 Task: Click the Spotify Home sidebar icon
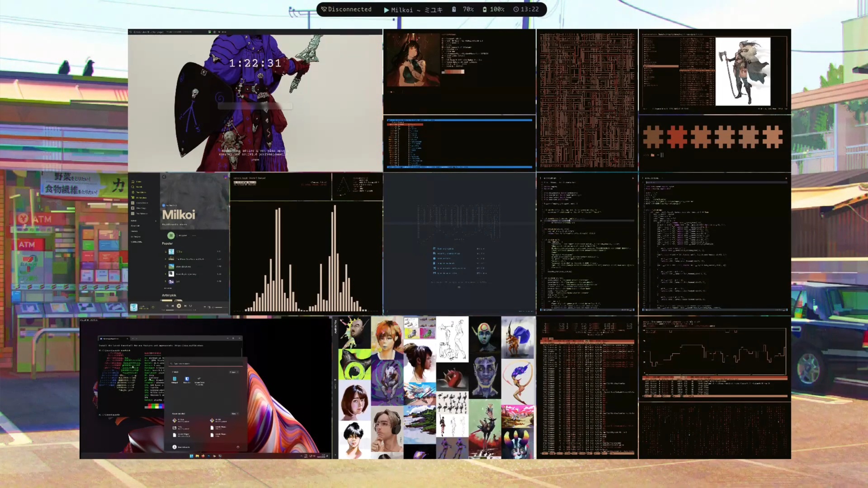133,182
